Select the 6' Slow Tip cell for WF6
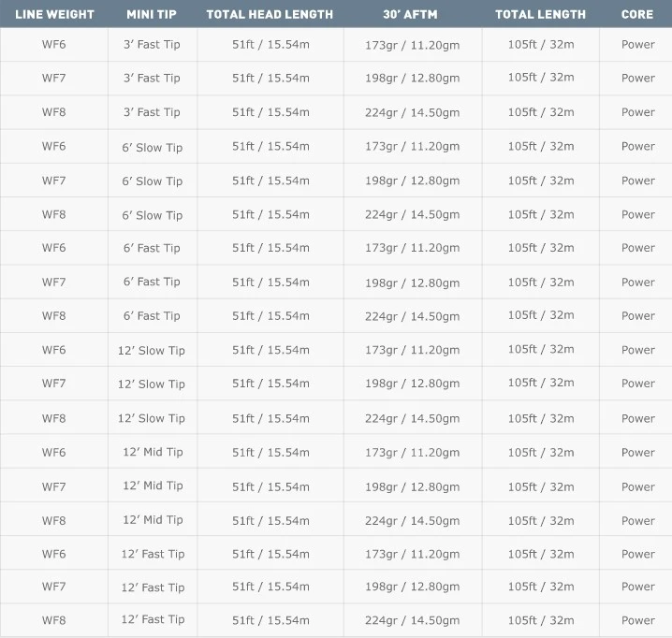672x638 pixels. click(x=152, y=147)
